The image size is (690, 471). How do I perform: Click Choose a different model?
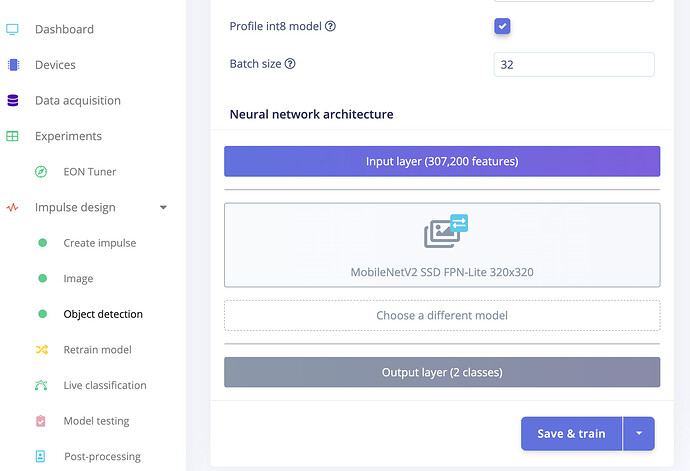442,315
